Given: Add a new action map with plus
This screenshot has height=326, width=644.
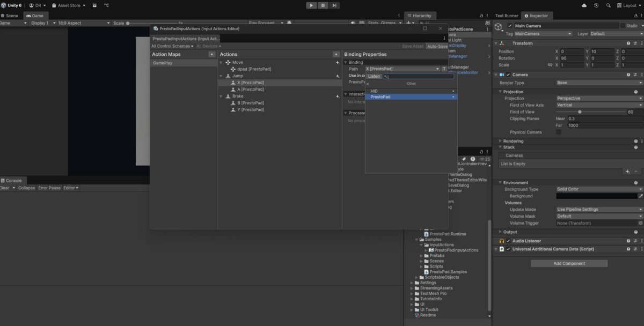Looking at the screenshot, I should point(212,54).
